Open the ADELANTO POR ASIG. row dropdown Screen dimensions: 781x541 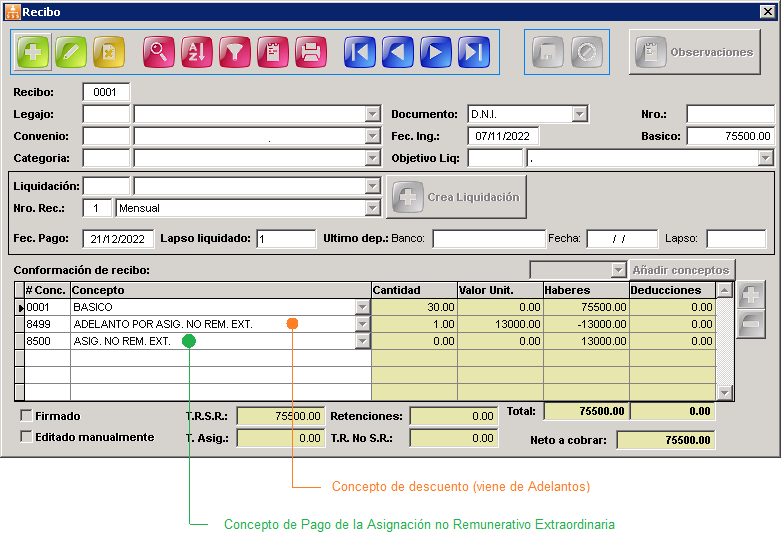click(363, 324)
